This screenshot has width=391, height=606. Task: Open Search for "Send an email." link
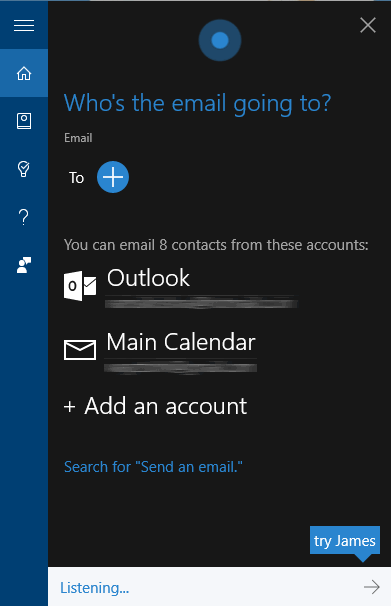pos(153,467)
